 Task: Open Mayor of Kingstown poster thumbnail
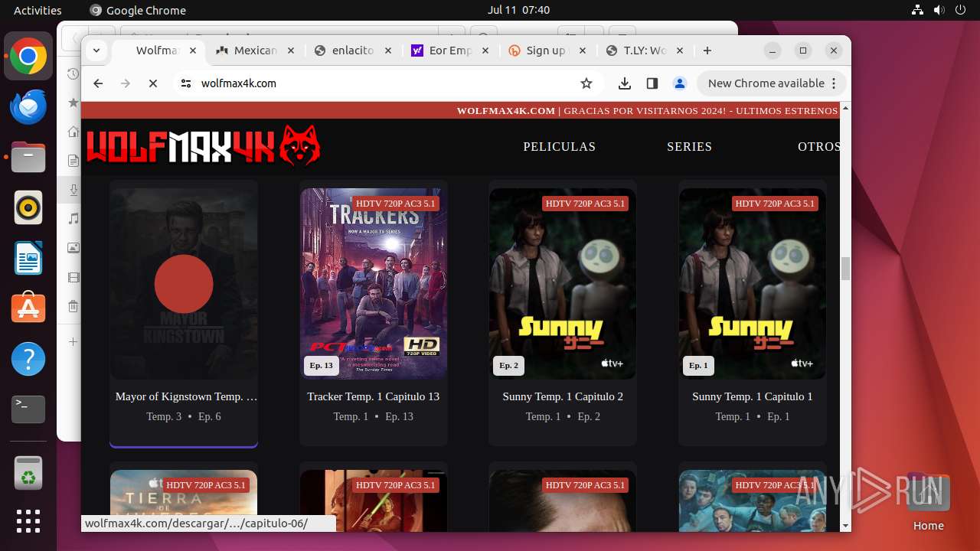(x=184, y=284)
